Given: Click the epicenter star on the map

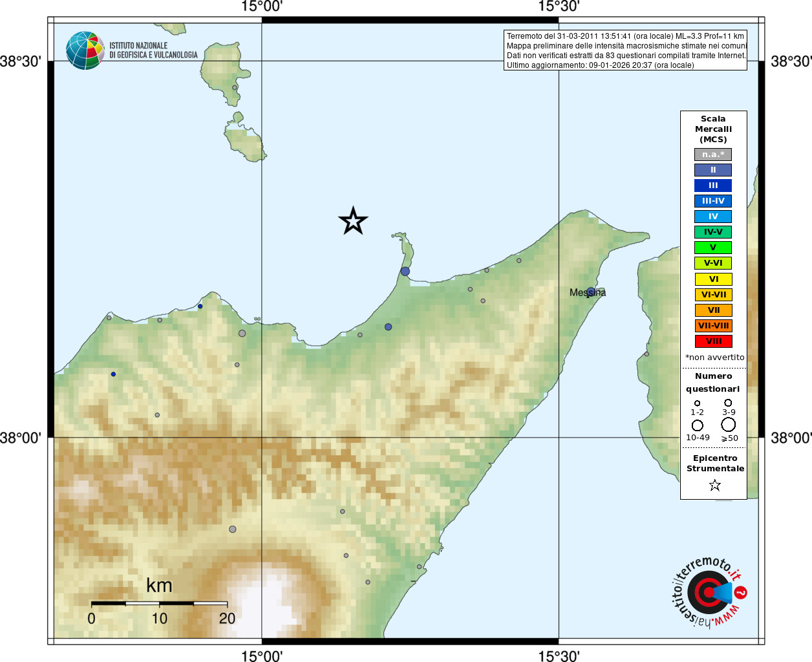Looking at the screenshot, I should click(x=353, y=221).
